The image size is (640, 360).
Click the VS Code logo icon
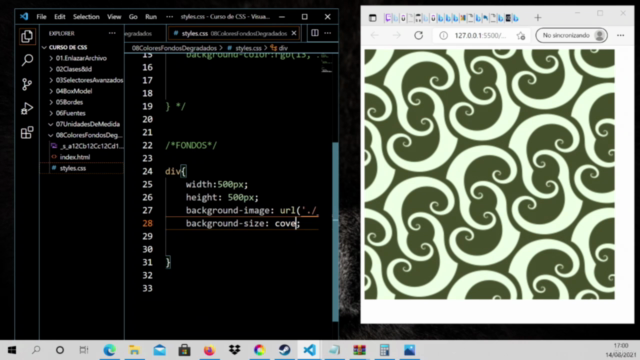click(x=24, y=17)
